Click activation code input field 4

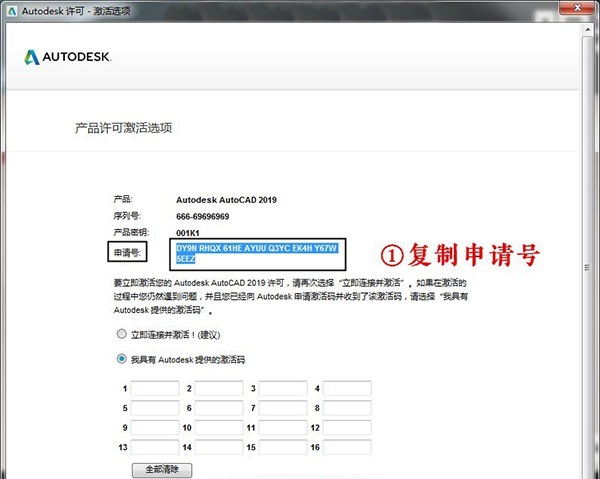pyautogui.click(x=347, y=388)
